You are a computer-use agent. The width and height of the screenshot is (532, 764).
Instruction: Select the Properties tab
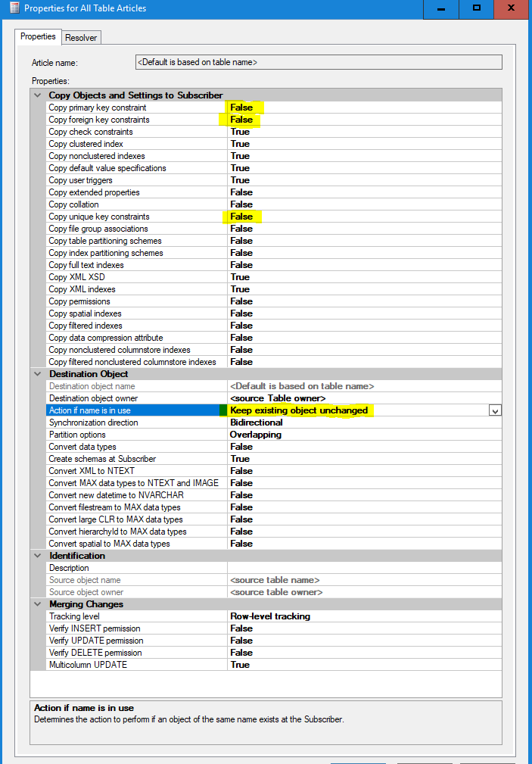pos(38,36)
